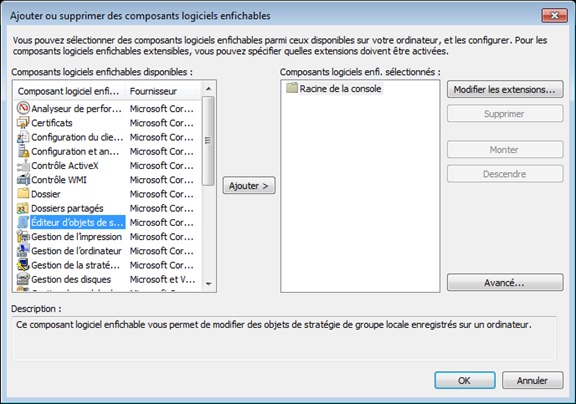Select the Contrôle ActiveX row text
Image resolution: width=576 pixels, height=404 pixels.
point(65,166)
